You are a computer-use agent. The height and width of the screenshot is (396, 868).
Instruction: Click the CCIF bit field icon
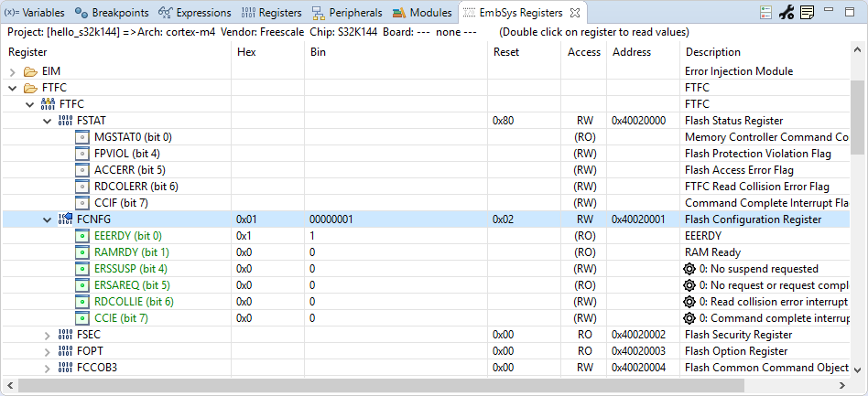pos(81,203)
